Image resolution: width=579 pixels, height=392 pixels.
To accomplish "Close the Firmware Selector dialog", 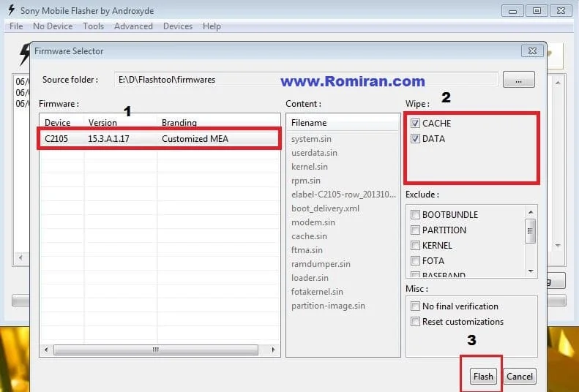I will tap(532, 51).
